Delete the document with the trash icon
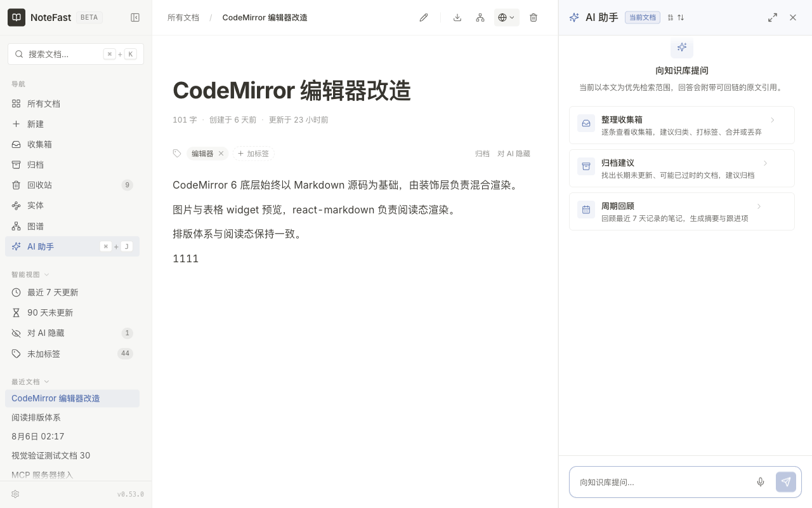812x508 pixels. coord(534,18)
